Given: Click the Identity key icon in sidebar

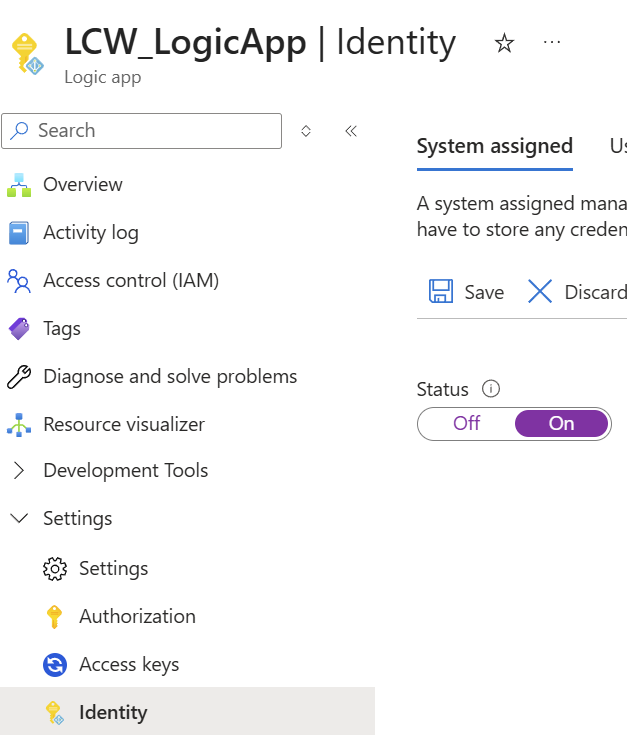Looking at the screenshot, I should pyautogui.click(x=55, y=713).
